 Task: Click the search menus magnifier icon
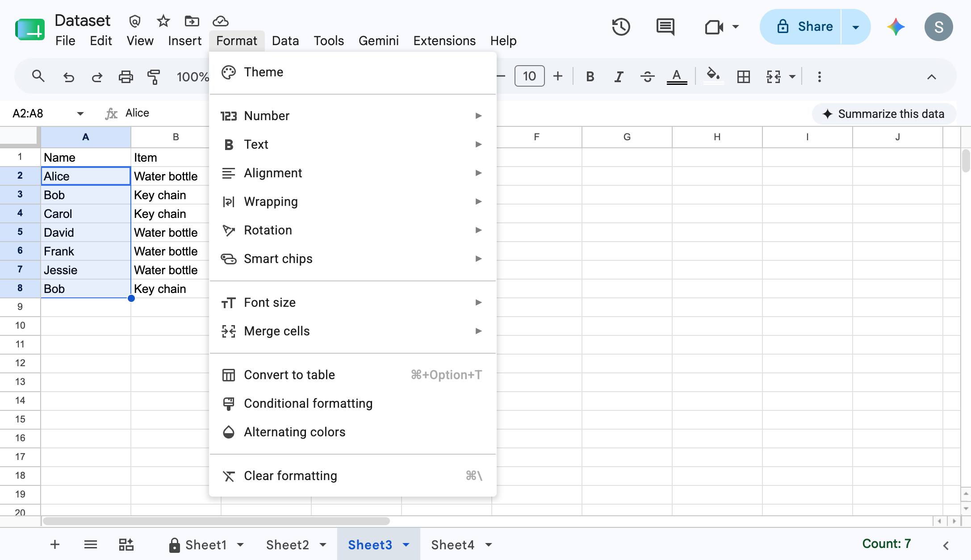click(x=38, y=76)
